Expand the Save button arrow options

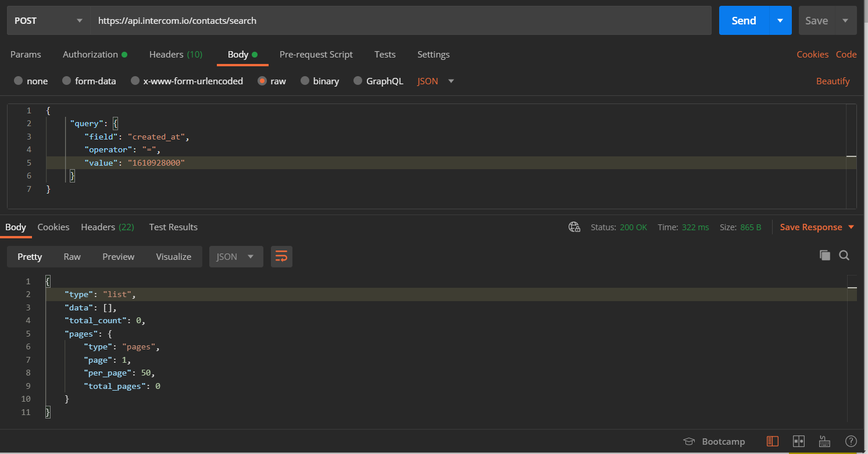click(x=845, y=21)
